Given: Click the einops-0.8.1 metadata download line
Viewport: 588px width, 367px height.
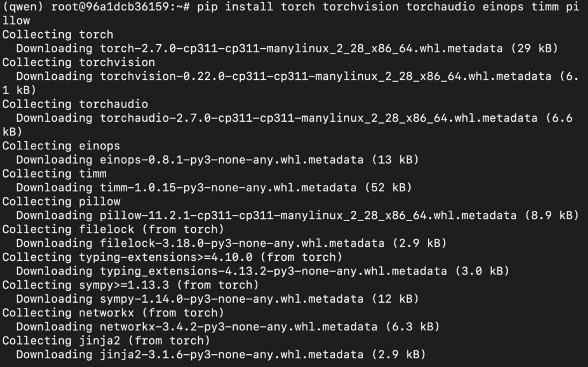Looking at the screenshot, I should pos(217,160).
